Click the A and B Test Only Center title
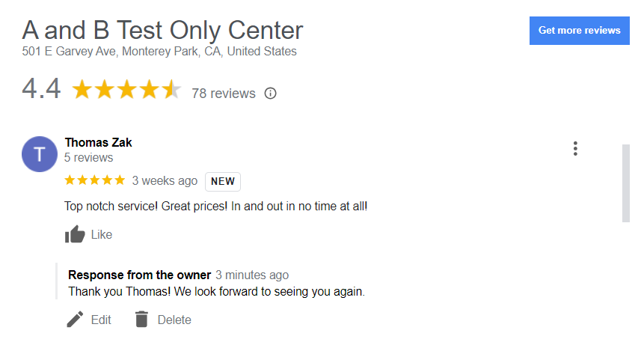 point(162,30)
